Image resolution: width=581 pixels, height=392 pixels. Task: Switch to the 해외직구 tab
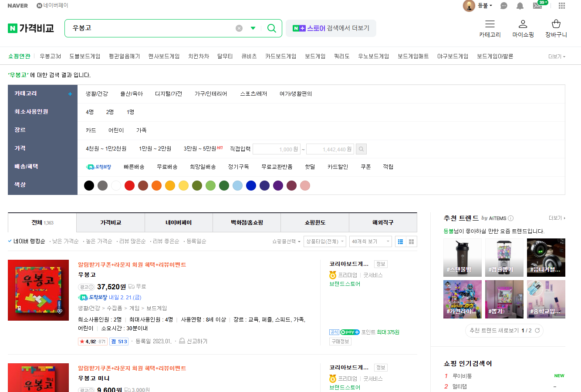(x=383, y=223)
